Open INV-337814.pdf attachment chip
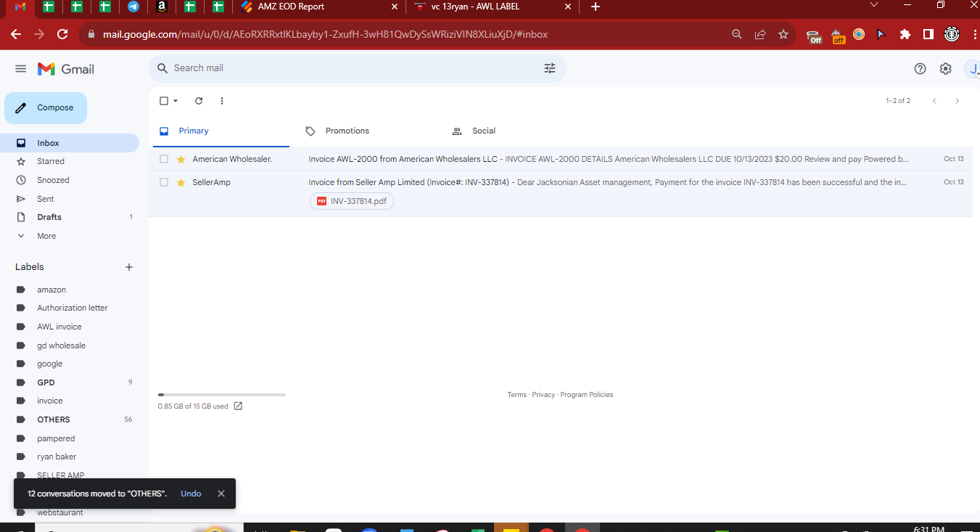980x532 pixels. click(352, 201)
